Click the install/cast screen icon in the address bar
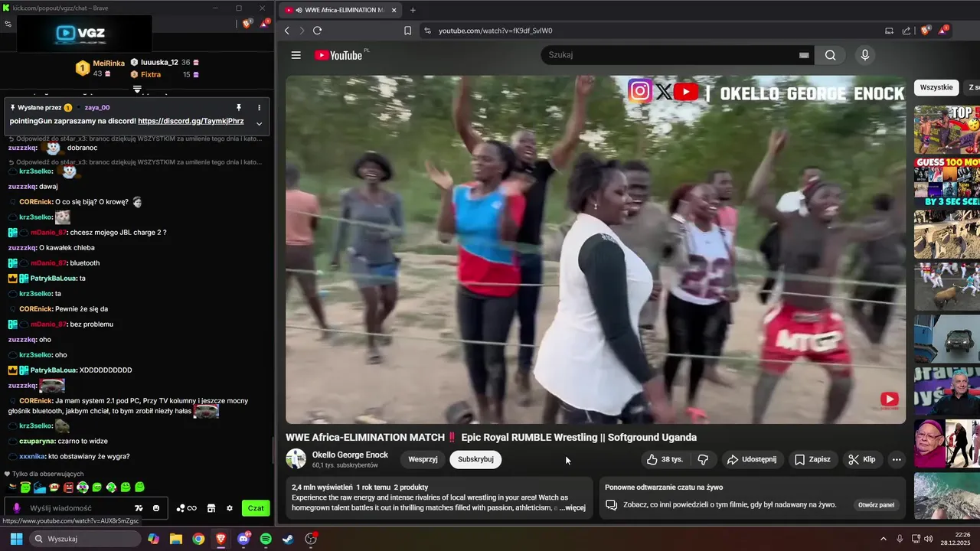This screenshot has width=980, height=551. (889, 31)
